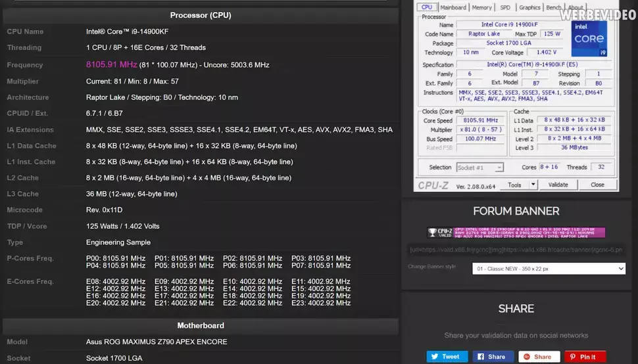Click the Threads 32 field in CPU-Z
638x364 pixels.
pyautogui.click(x=601, y=167)
